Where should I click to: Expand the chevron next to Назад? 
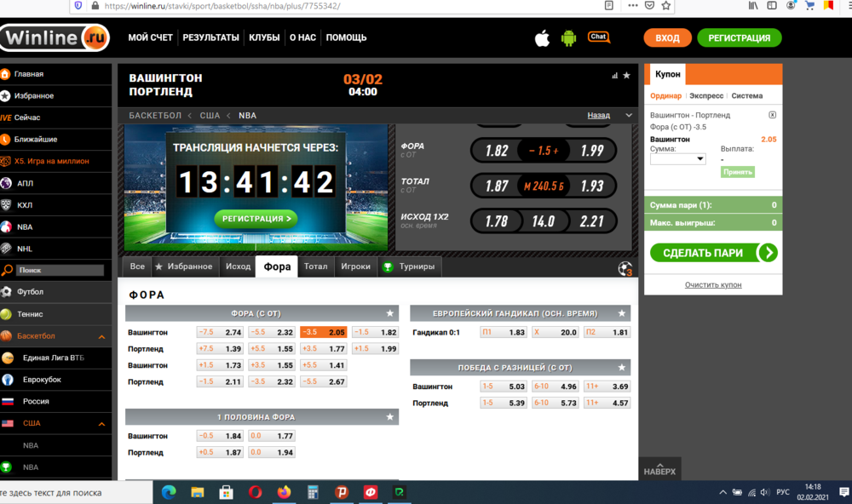(x=629, y=115)
